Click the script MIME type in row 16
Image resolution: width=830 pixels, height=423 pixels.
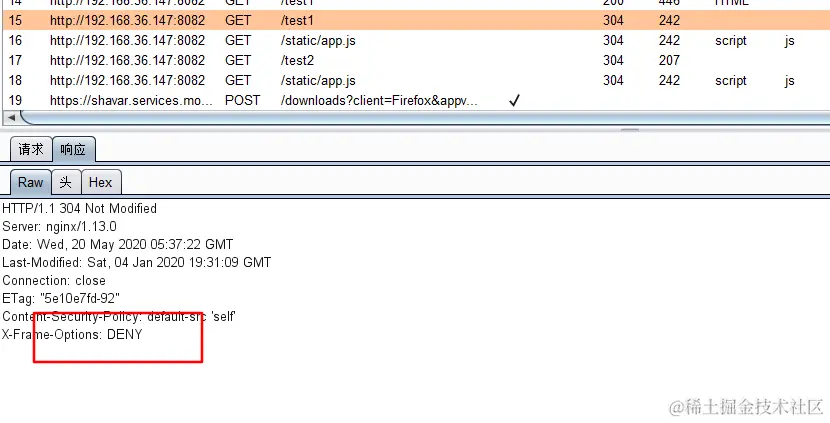coord(730,41)
